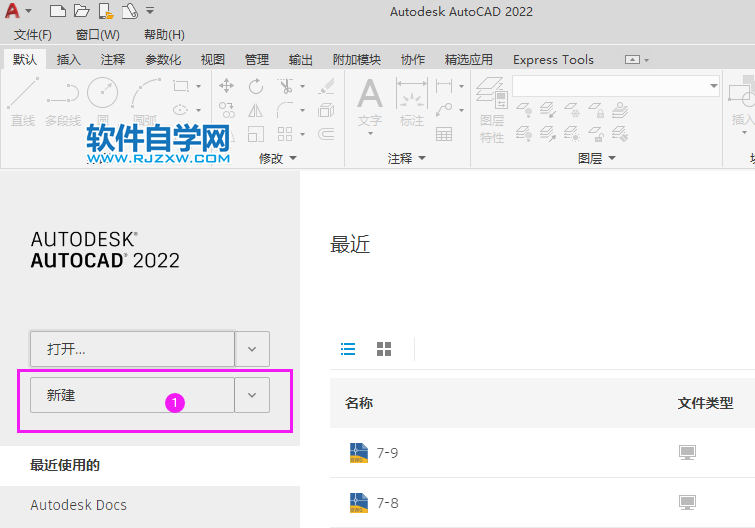The image size is (755, 528).
Task: Click the Mirror tool icon
Action: pos(256,111)
